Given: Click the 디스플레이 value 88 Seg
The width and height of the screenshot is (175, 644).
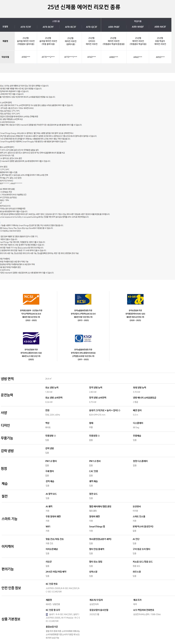Looking at the screenshot, I should [x=136, y=428].
